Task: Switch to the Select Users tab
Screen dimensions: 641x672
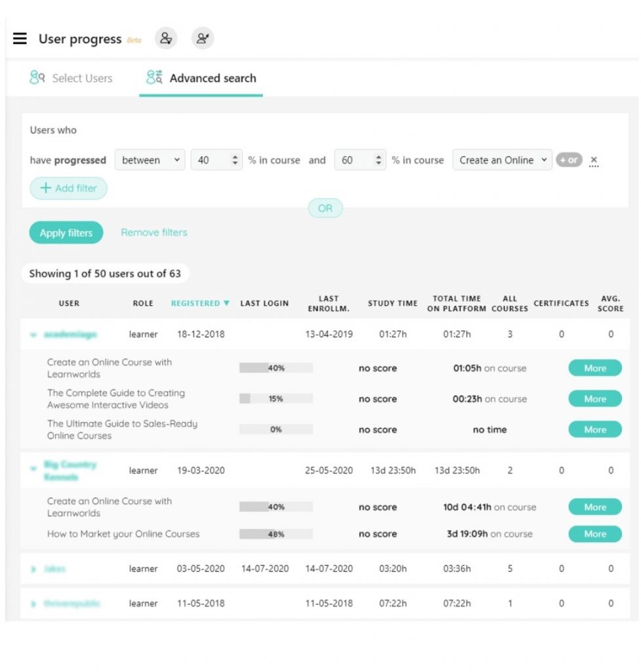Action: (x=71, y=78)
